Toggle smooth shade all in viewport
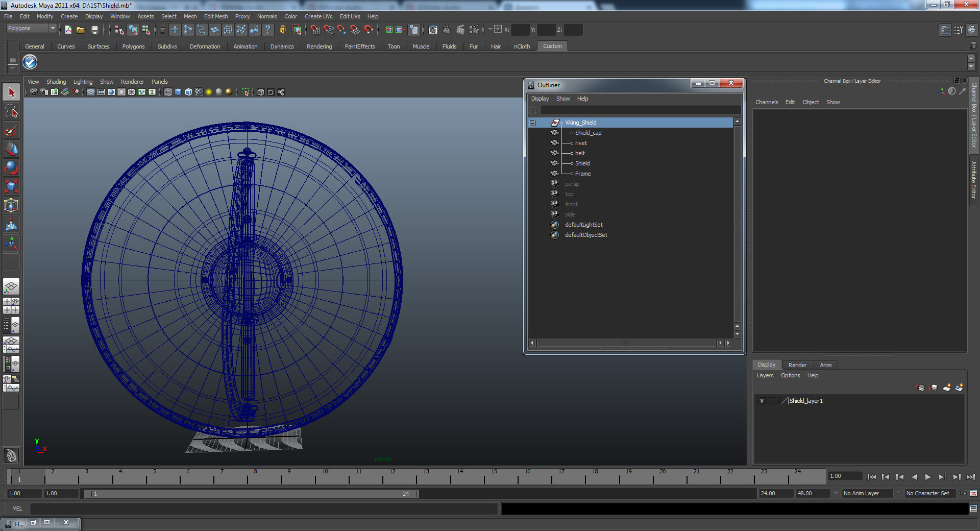980x531 pixels. 178,92
